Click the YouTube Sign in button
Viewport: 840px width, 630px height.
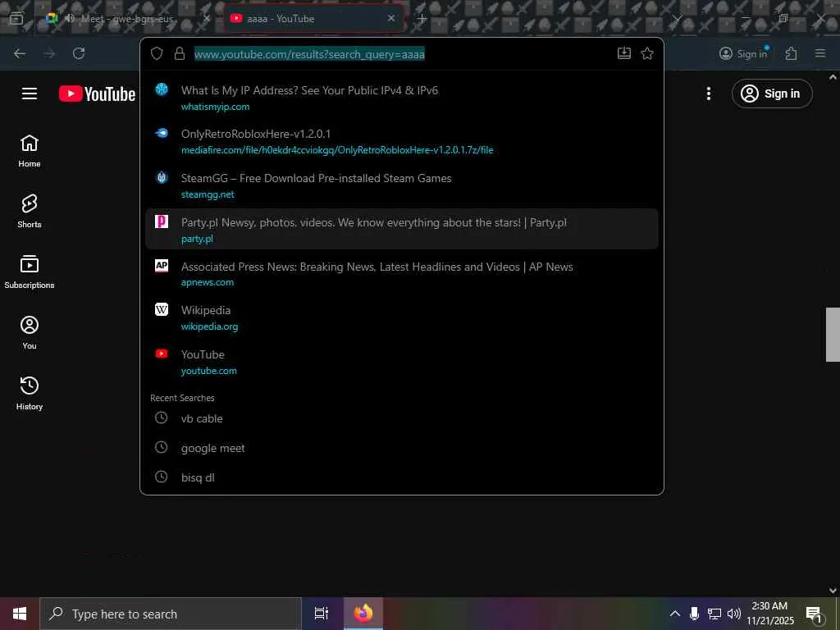click(x=772, y=94)
